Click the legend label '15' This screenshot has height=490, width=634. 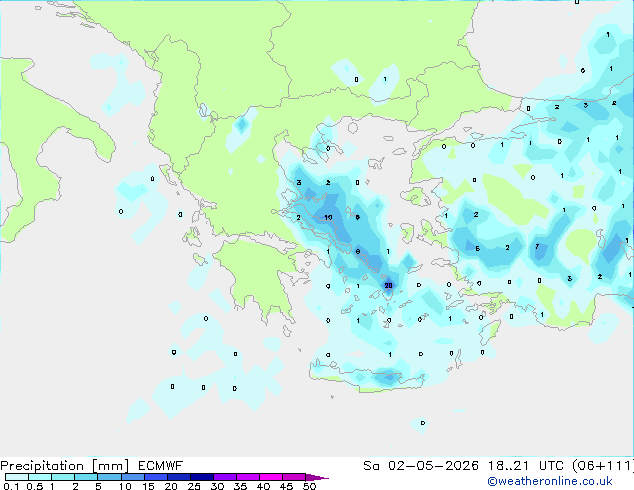[x=148, y=486]
